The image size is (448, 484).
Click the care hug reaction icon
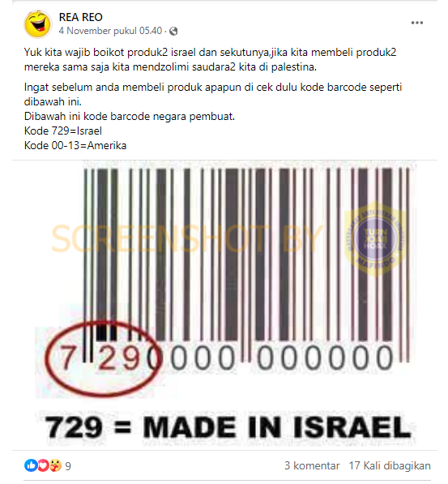click(55, 465)
